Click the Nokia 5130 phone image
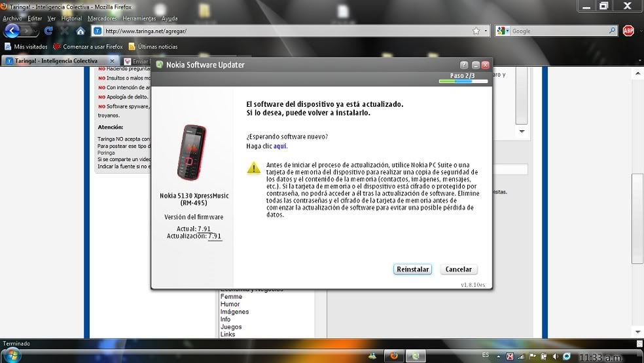Screen dimensions: 644x363 click(191, 152)
